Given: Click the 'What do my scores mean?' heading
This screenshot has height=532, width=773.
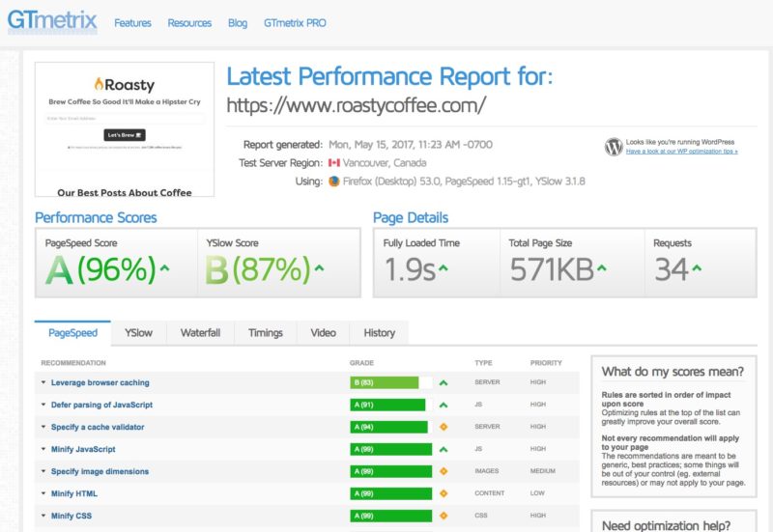Looking at the screenshot, I should point(673,372).
